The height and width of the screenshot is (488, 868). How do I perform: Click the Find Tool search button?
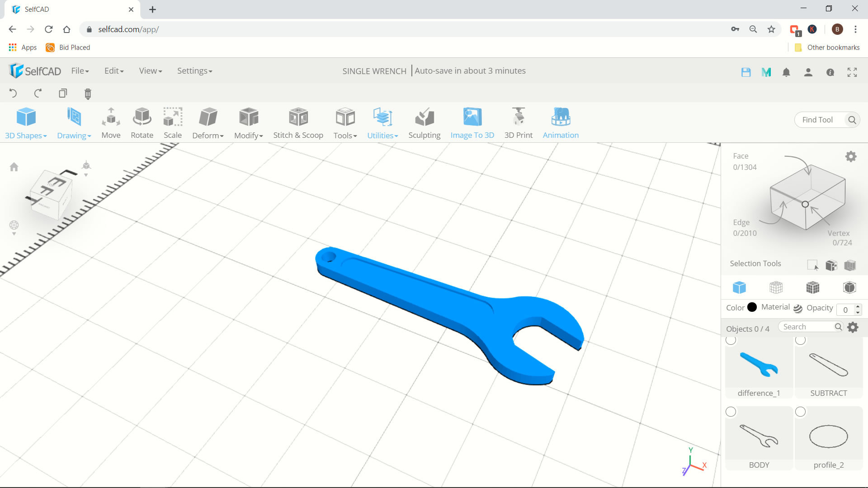853,120
